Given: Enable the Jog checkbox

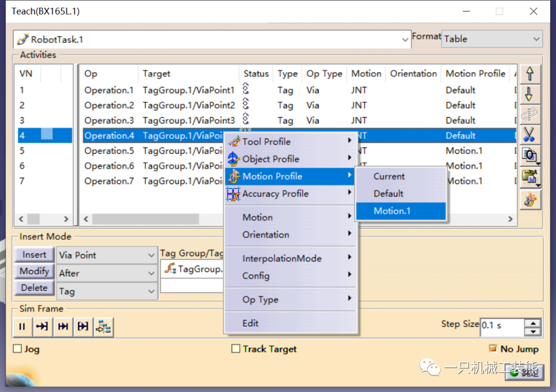Looking at the screenshot, I should [17, 349].
